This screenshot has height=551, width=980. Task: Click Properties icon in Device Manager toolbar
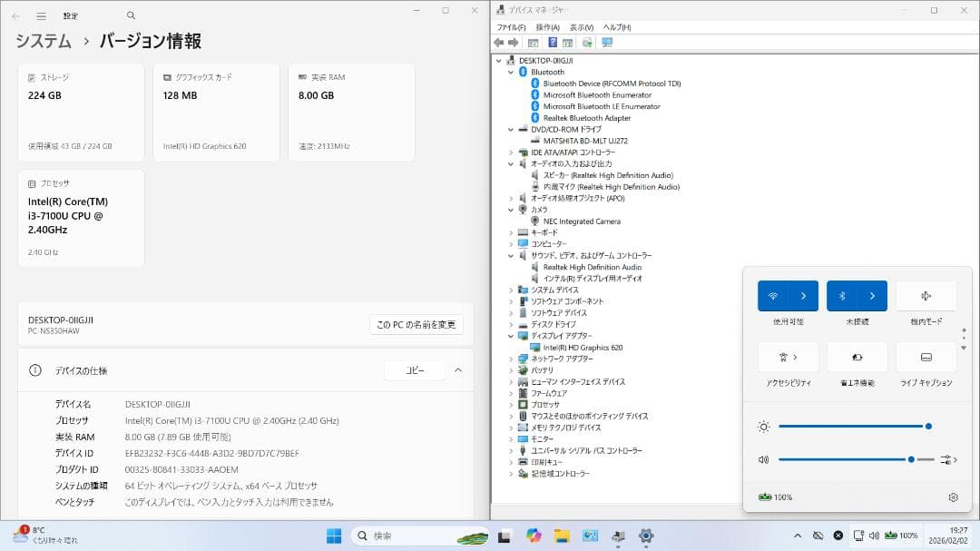pos(567,42)
